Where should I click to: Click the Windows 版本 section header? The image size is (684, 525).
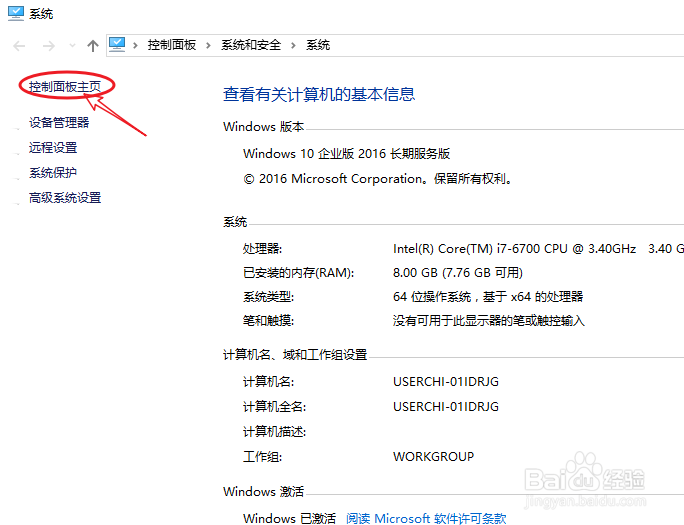click(x=263, y=126)
